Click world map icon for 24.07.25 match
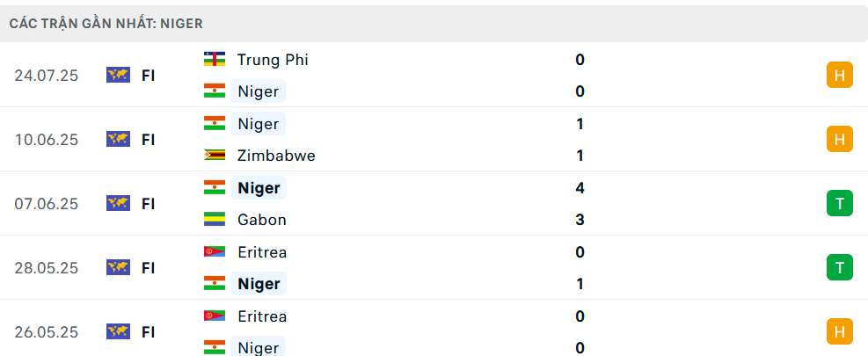The width and height of the screenshot is (868, 356). (118, 76)
